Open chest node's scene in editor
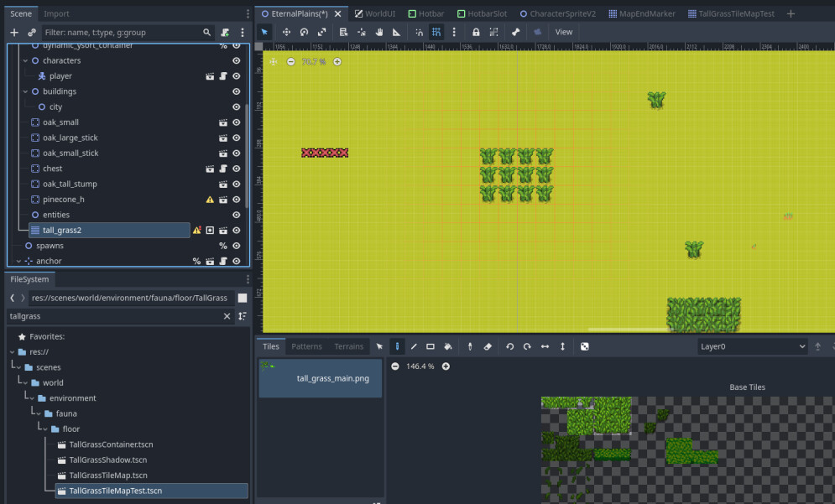The height and width of the screenshot is (504, 835). [210, 169]
